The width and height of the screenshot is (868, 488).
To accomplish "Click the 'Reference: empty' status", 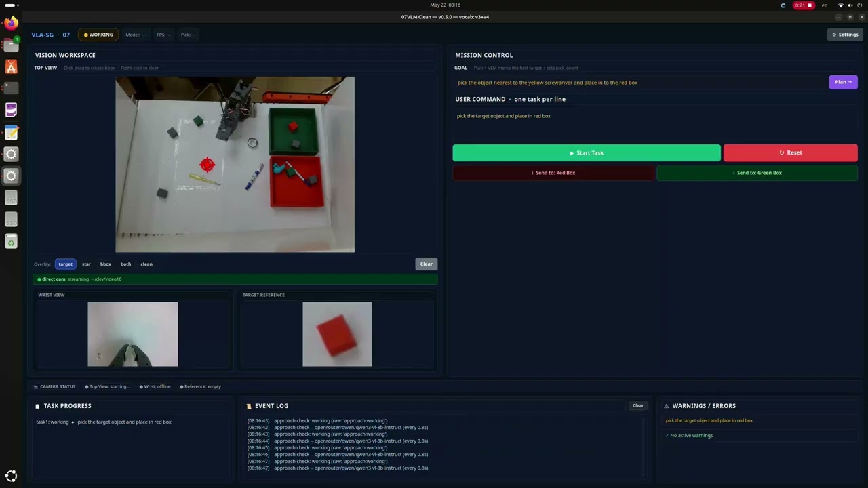I will [x=201, y=386].
